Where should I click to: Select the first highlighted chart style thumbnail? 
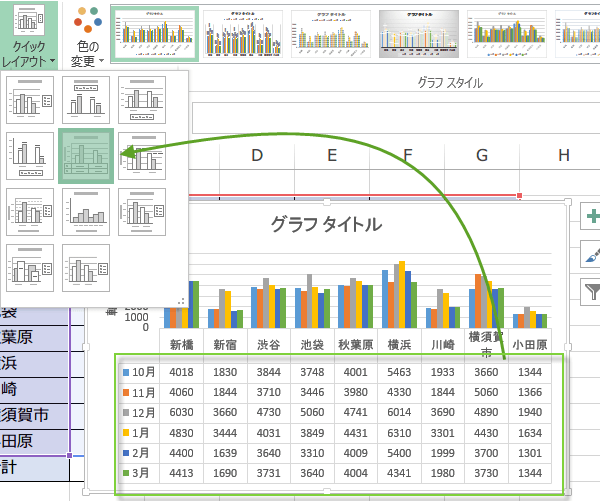pos(155,34)
